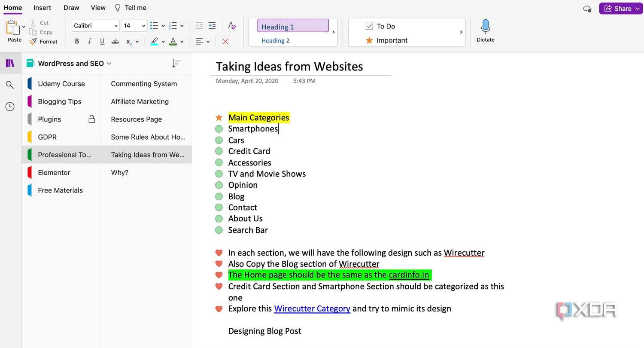Click the sort pages icon
The width and height of the screenshot is (644, 348).
coord(176,64)
